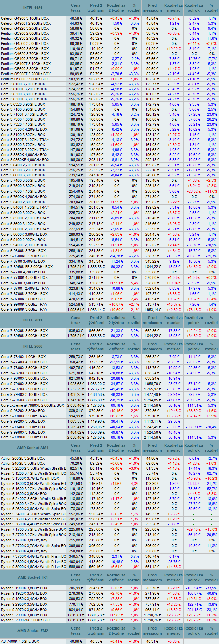Click the Ryzen 9 2990WX 3,0GHz BOX name
219x644 pixels.
point(26,620)
